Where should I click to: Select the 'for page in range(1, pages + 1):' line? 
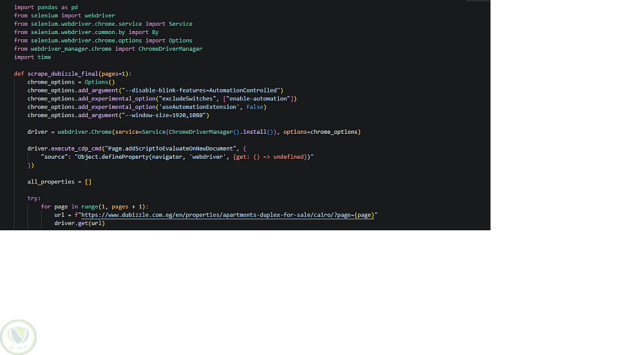[95, 206]
